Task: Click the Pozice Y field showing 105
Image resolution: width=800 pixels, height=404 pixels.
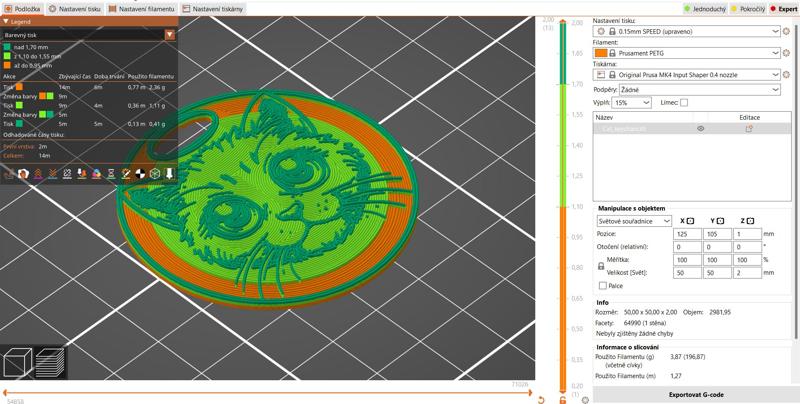Action: [717, 234]
